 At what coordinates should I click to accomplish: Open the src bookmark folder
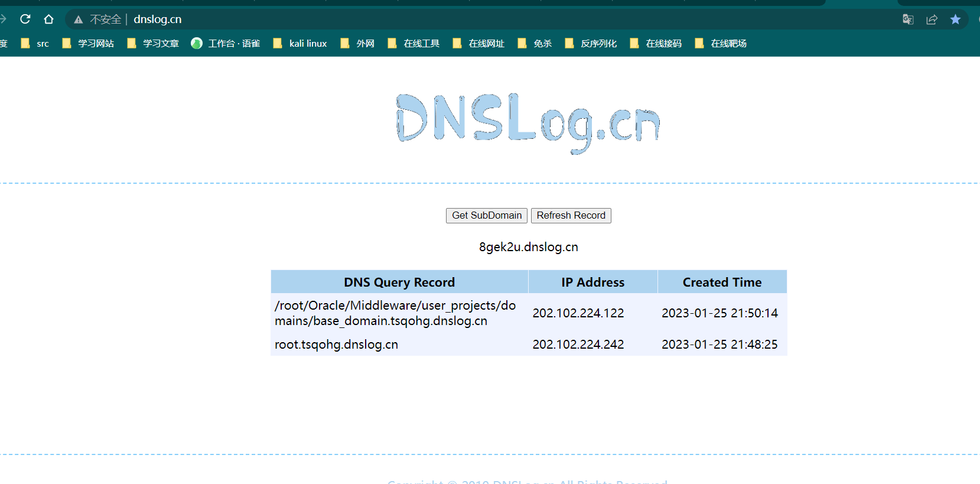click(35, 43)
